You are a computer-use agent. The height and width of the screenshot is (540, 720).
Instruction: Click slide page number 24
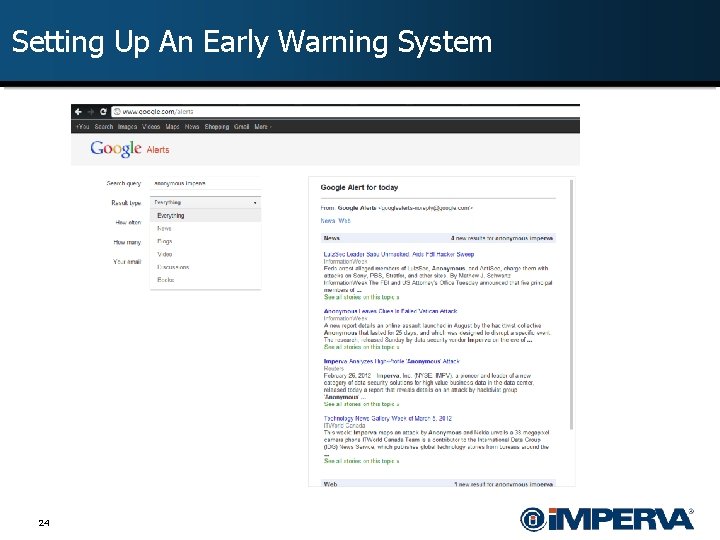[x=44, y=523]
